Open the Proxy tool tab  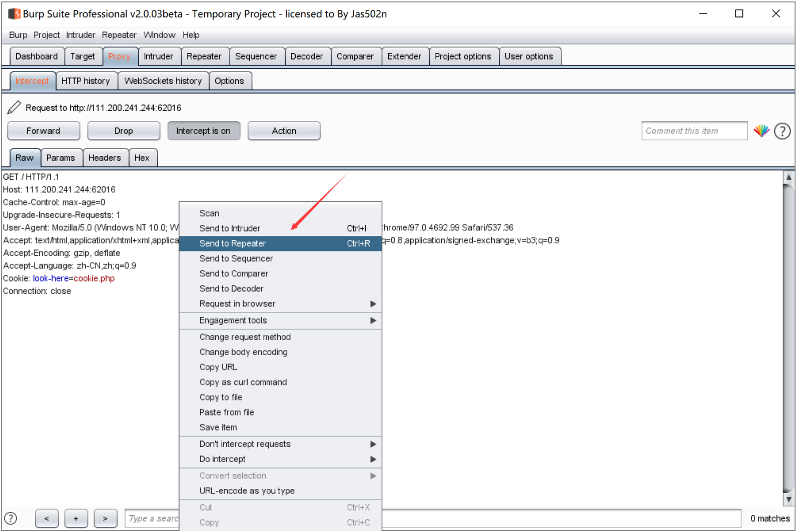point(119,56)
